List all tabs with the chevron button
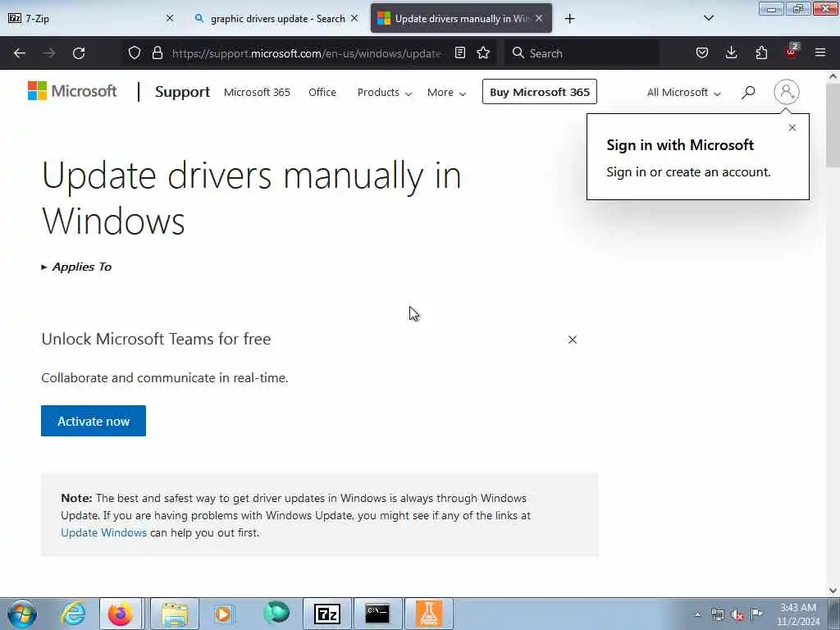Image resolution: width=840 pixels, height=630 pixels. (x=709, y=18)
